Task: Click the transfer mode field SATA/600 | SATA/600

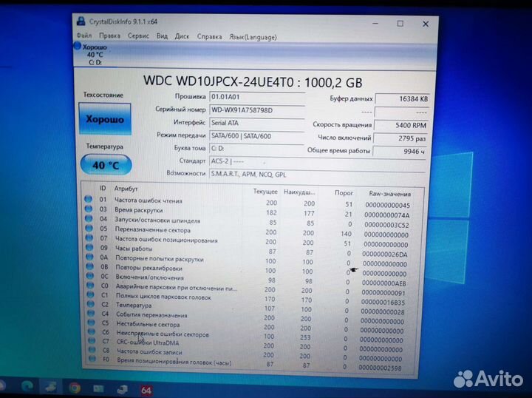Action: click(x=257, y=136)
